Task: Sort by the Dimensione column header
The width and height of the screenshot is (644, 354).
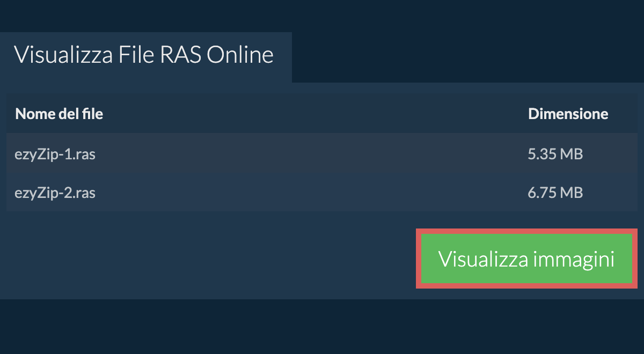Action: point(568,114)
